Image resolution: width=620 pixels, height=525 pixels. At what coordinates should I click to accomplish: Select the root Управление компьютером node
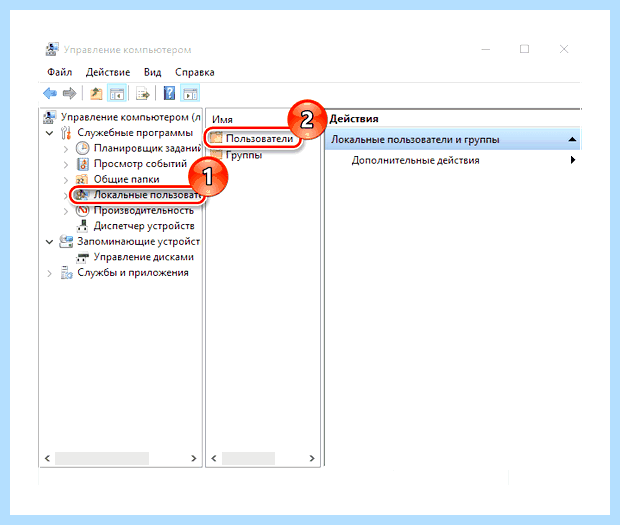(131, 117)
